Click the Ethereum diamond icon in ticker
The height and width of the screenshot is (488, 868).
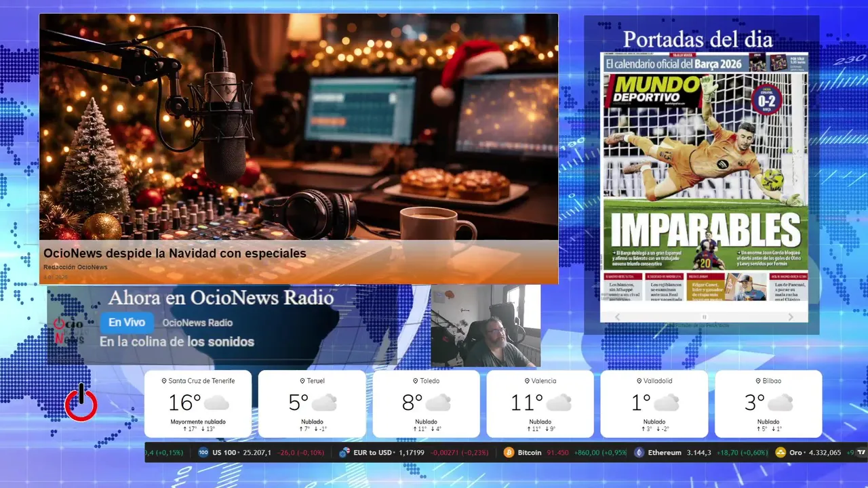tap(639, 452)
